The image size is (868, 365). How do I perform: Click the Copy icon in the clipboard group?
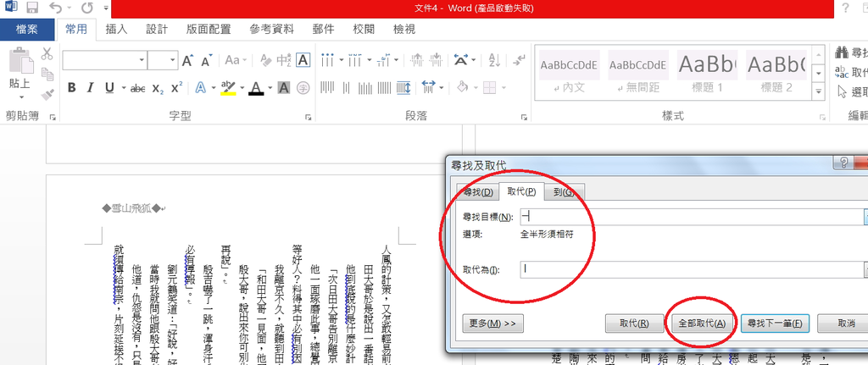pos(47,75)
